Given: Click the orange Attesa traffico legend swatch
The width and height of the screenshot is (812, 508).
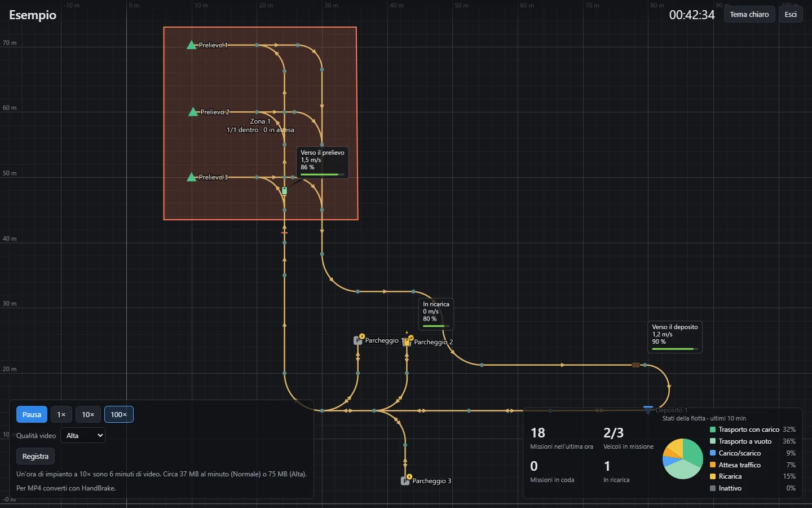Looking at the screenshot, I should pyautogui.click(x=713, y=465).
